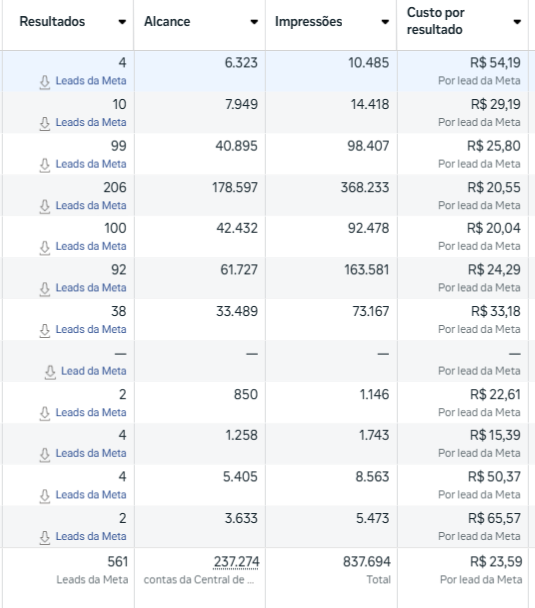The width and height of the screenshot is (535, 608).
Task: Click download icon in the 92 results row
Action: click(x=45, y=289)
